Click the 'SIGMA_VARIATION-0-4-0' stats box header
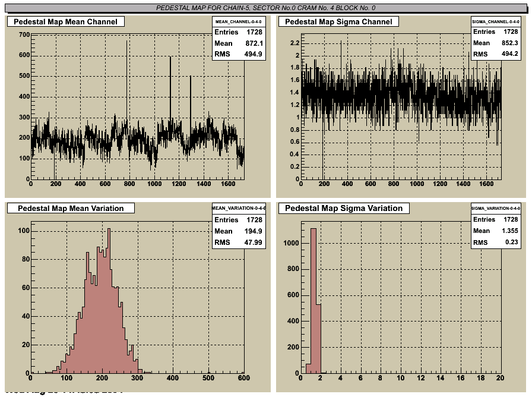 496,208
